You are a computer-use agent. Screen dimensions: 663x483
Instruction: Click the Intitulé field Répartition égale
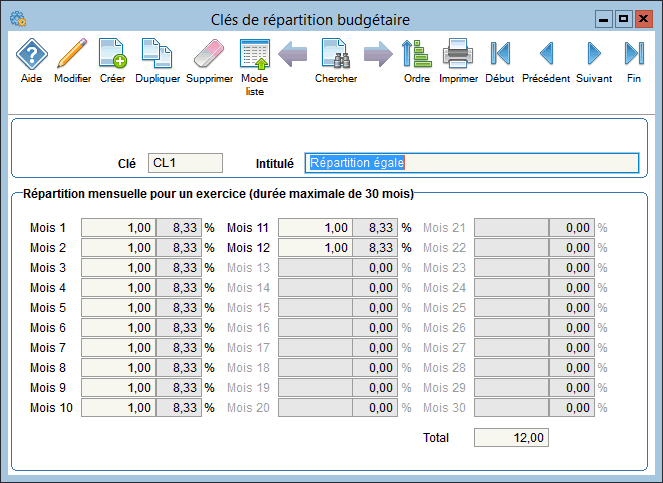click(471, 163)
